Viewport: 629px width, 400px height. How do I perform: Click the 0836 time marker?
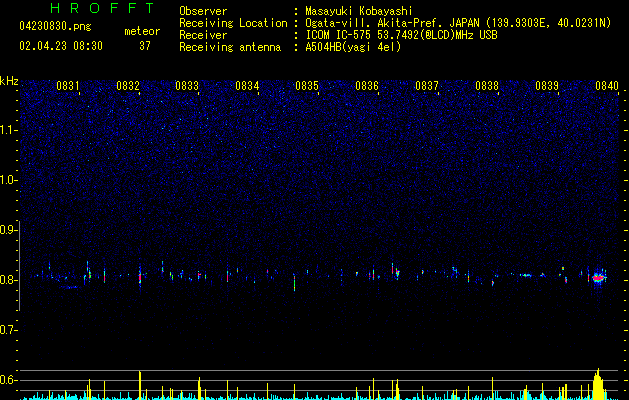point(367,86)
